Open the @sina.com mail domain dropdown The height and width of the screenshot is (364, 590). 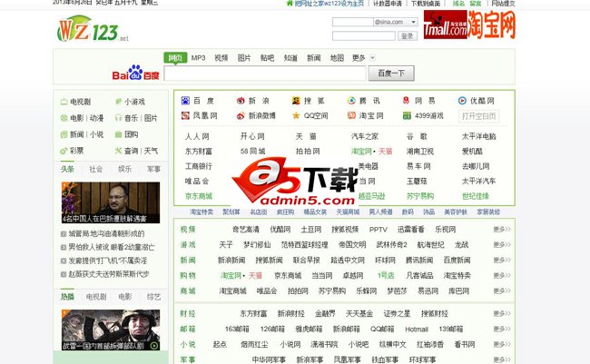click(413, 22)
